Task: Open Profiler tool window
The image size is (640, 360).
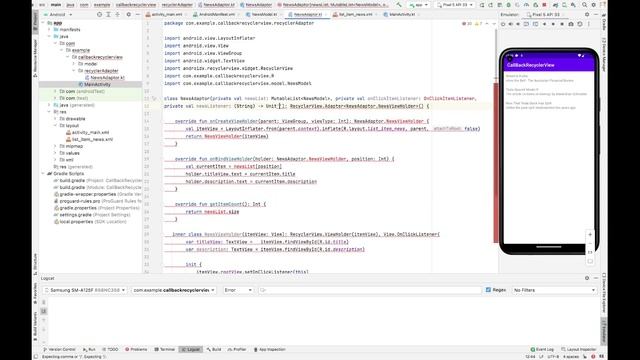Action: pos(237,349)
